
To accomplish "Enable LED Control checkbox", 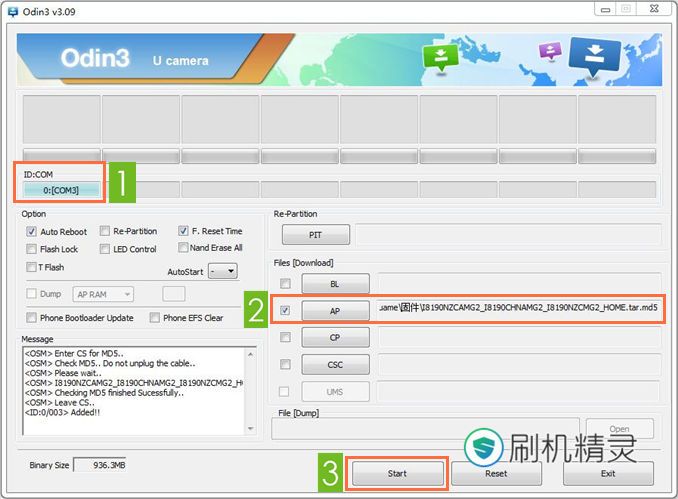I will [105, 249].
